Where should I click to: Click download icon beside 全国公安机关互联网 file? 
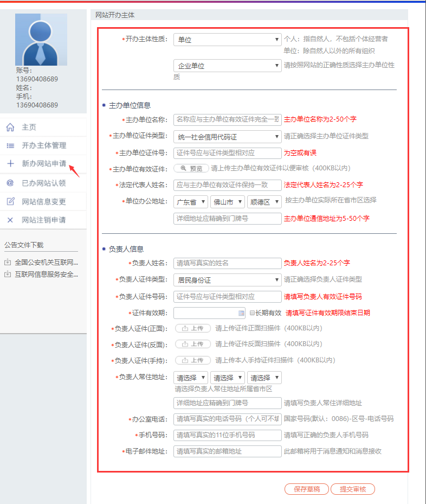tap(8, 263)
